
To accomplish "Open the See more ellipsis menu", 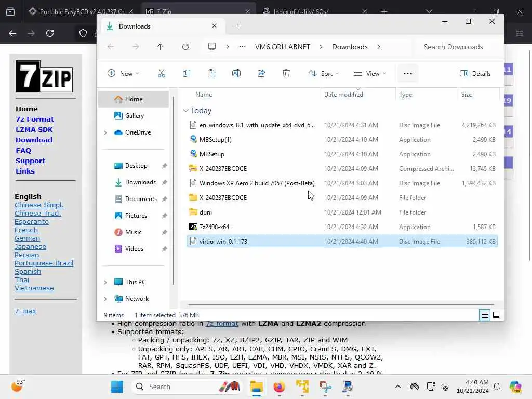I will [x=407, y=73].
